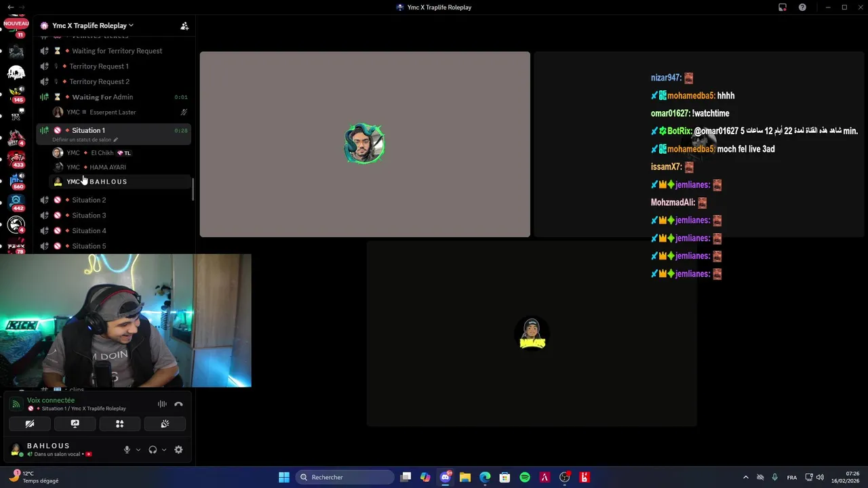
Task: Open Microsoft Edge from the taskbar
Action: tap(485, 477)
